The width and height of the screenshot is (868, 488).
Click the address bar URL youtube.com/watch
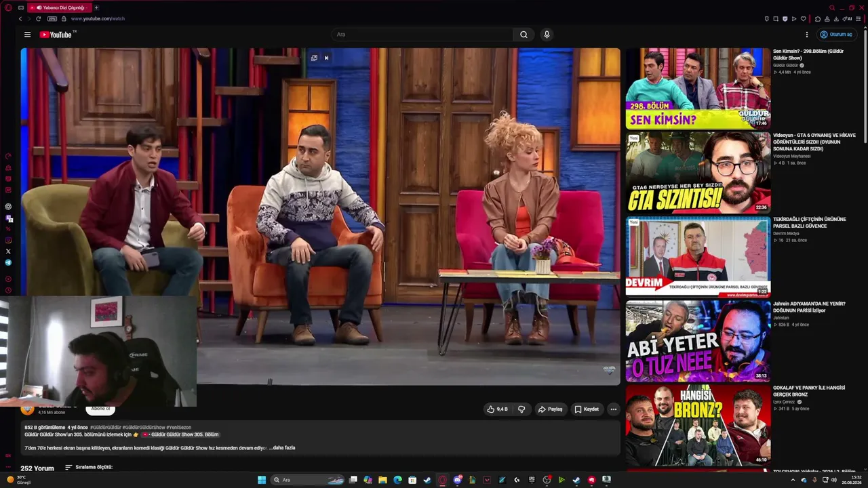click(x=98, y=19)
